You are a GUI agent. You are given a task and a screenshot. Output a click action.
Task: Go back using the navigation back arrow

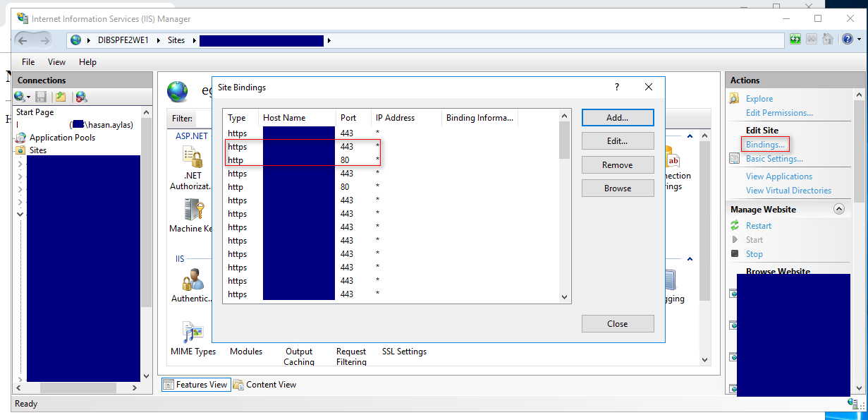22,40
